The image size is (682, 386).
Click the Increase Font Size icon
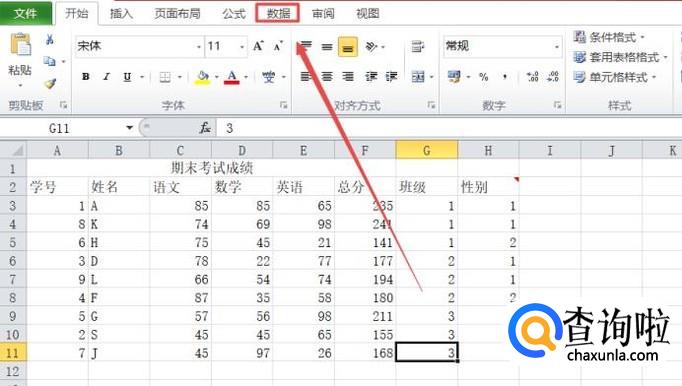[x=258, y=46]
